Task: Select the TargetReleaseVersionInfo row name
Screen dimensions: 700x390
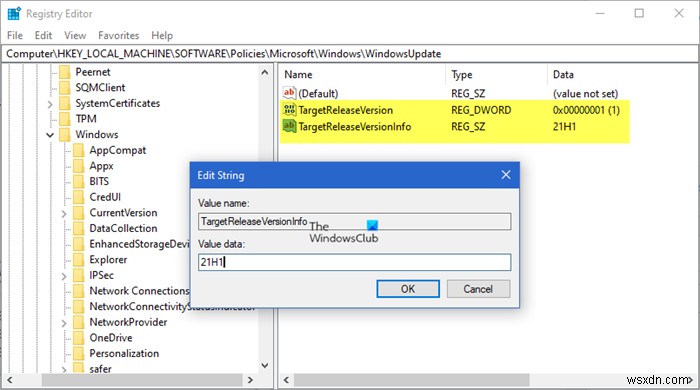Action: tap(354, 126)
